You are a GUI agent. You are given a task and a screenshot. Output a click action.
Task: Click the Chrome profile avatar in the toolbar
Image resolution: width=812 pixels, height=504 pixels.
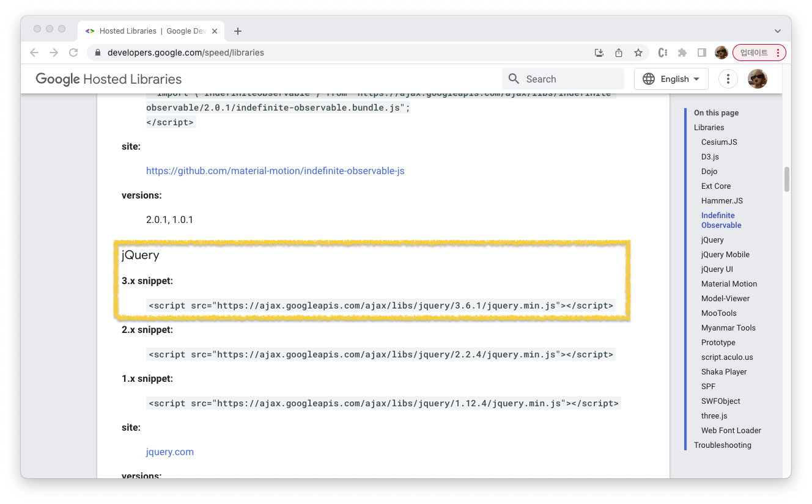pyautogui.click(x=722, y=53)
